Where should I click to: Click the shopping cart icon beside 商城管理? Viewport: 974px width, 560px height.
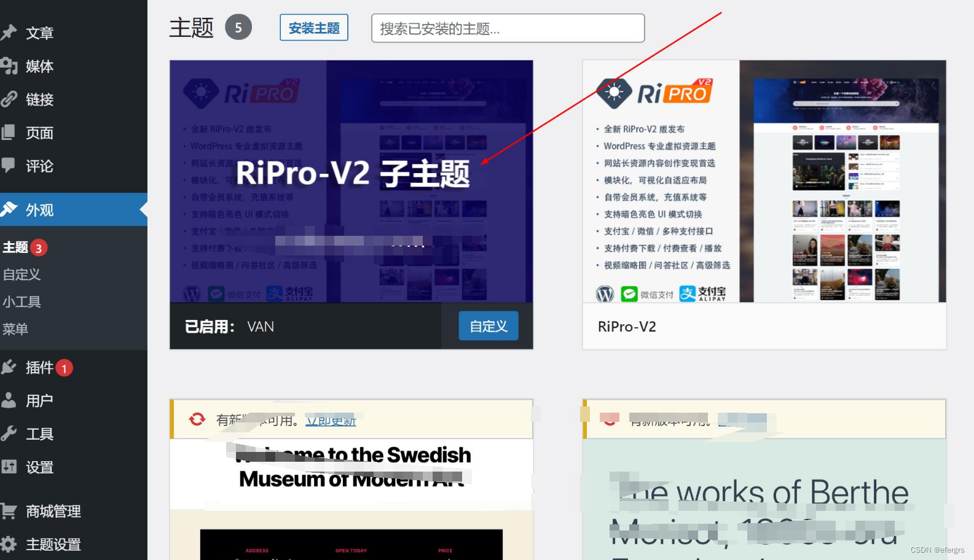coord(9,511)
